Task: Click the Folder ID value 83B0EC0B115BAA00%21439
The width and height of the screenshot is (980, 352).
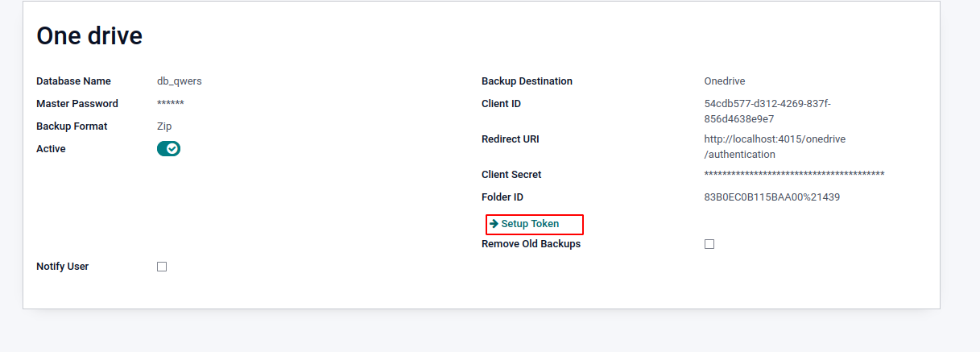Action: (x=771, y=197)
